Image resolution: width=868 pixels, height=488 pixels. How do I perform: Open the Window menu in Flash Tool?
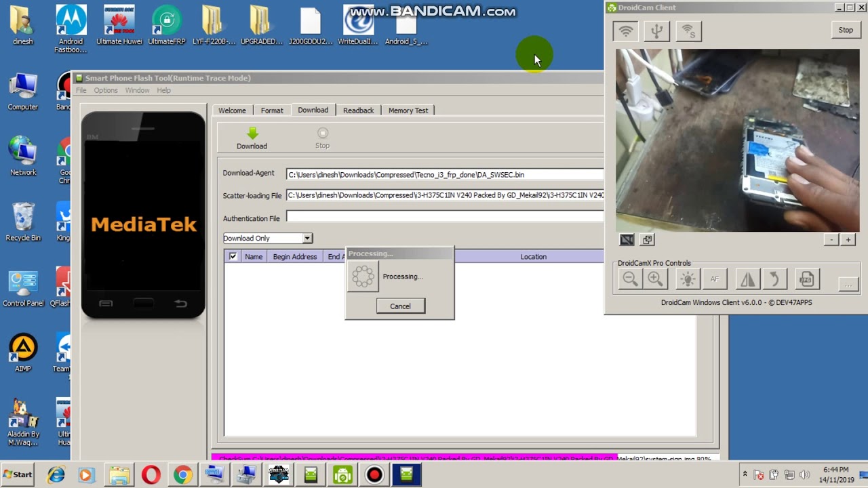click(137, 90)
